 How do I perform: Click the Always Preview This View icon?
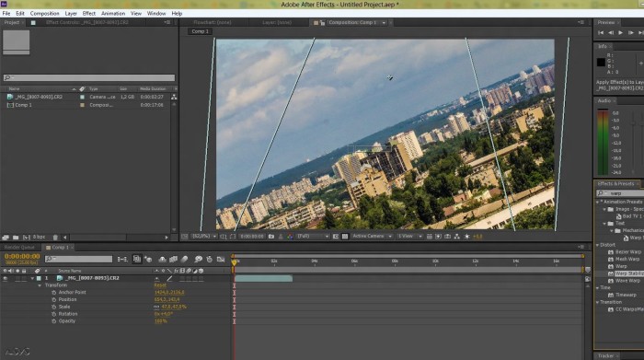coord(184,237)
